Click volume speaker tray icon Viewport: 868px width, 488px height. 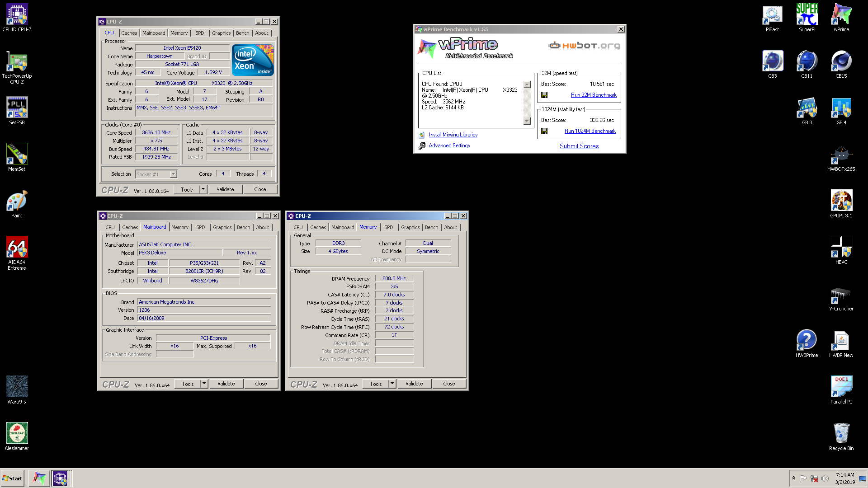pyautogui.click(x=825, y=479)
